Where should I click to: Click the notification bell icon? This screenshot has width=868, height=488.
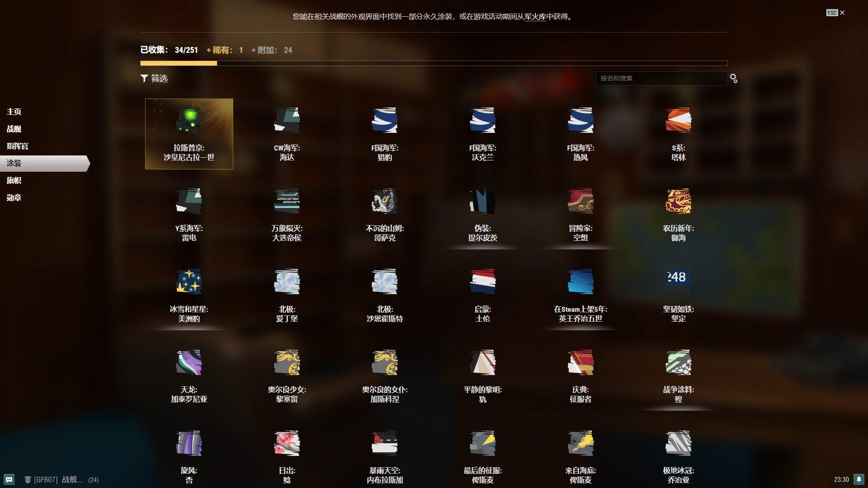pos(859,479)
